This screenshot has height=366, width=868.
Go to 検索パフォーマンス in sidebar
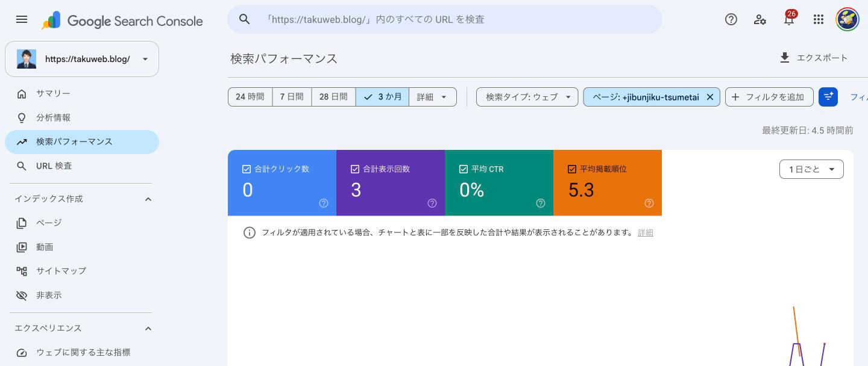[82, 141]
